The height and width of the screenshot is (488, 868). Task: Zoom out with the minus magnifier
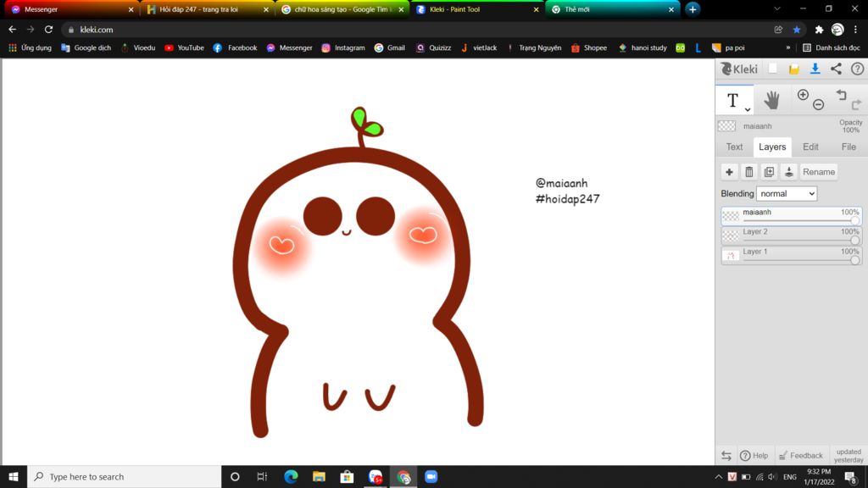tap(819, 104)
